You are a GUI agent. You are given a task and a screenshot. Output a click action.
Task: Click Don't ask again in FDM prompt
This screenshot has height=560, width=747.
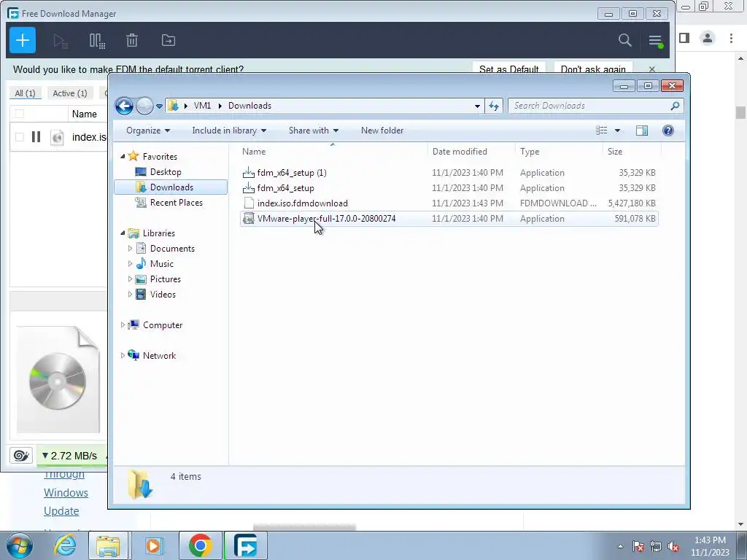click(x=593, y=69)
